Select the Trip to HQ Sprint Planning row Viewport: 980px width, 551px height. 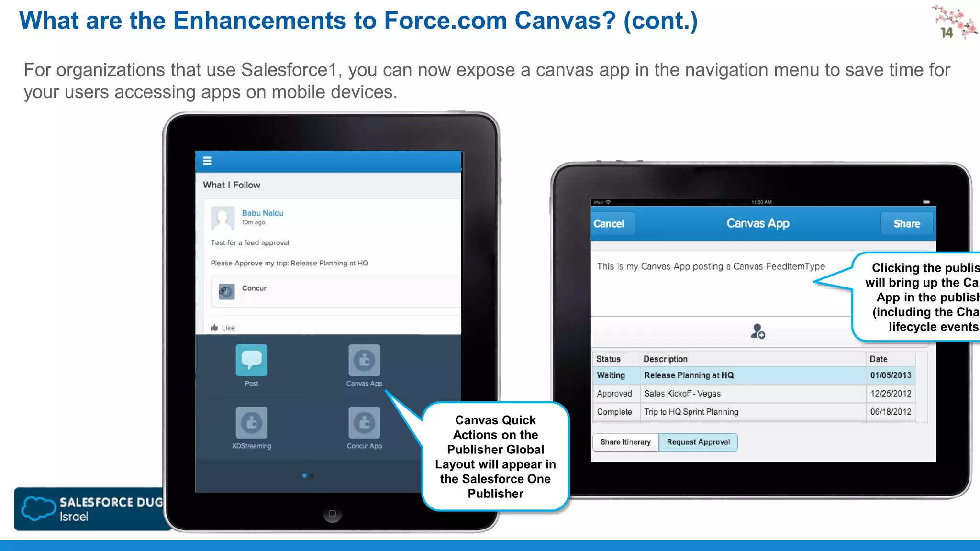click(754, 412)
